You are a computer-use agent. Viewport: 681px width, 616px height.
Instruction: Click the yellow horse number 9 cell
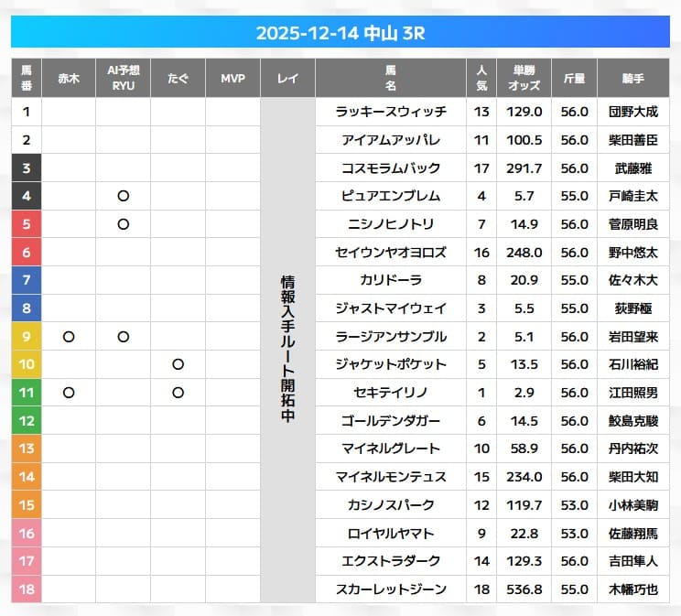tap(27, 337)
